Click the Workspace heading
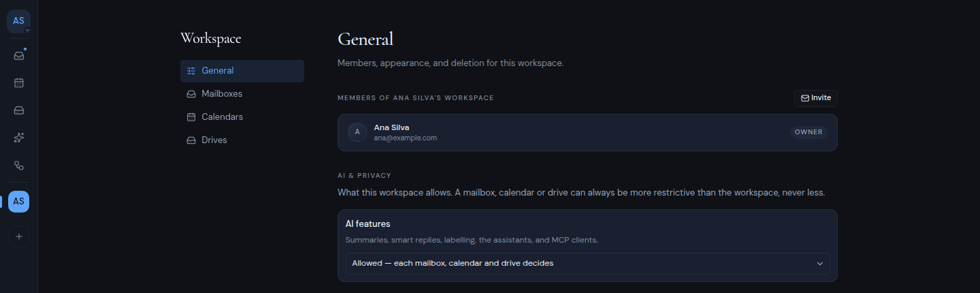 [x=211, y=39]
